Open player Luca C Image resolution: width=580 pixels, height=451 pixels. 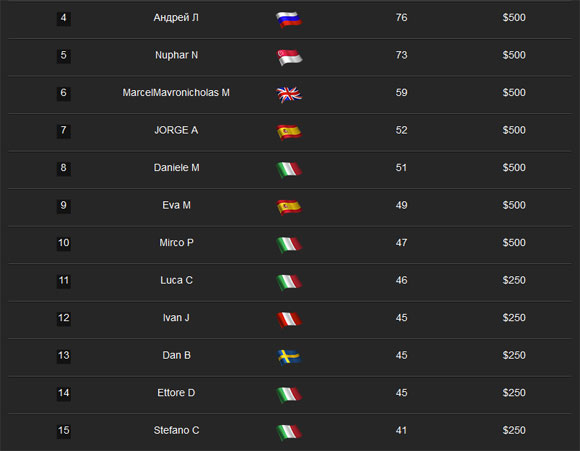coord(176,280)
